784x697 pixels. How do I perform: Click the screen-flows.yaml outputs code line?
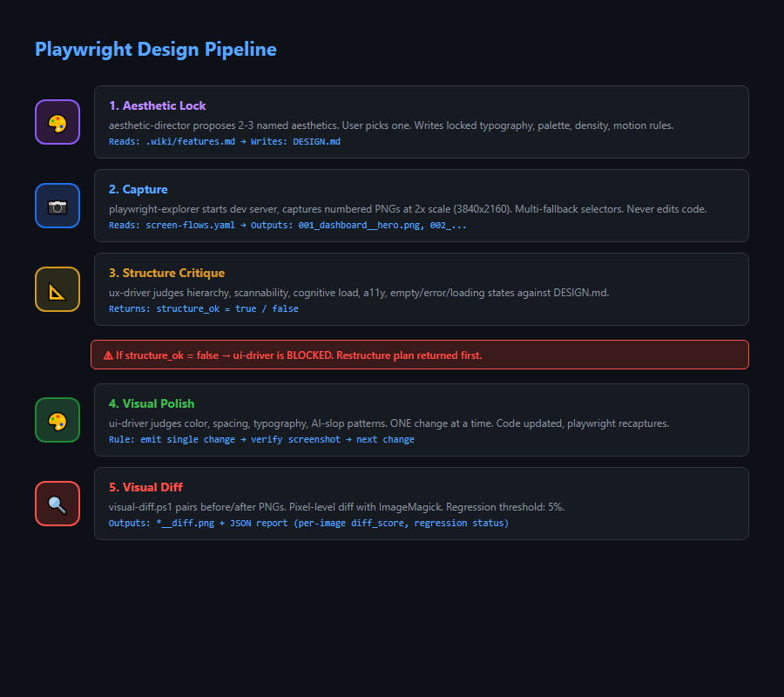287,225
